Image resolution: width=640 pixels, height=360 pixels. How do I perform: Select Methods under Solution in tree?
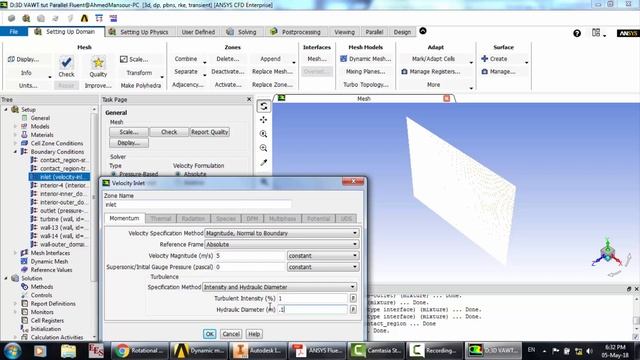click(38, 287)
